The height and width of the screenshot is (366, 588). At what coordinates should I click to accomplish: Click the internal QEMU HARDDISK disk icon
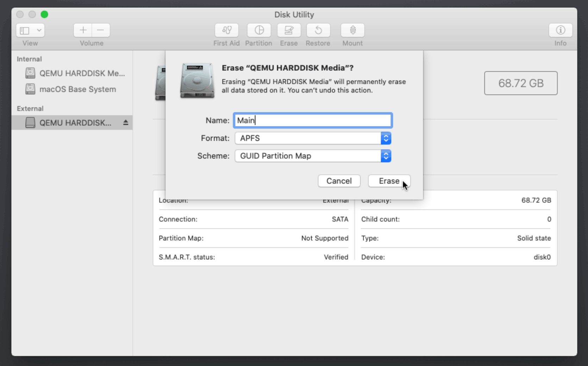pyautogui.click(x=30, y=73)
